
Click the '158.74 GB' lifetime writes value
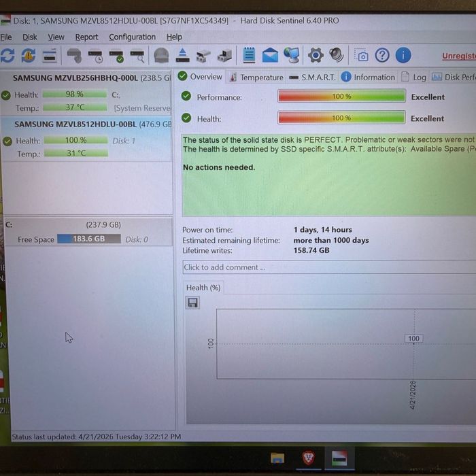[311, 250]
